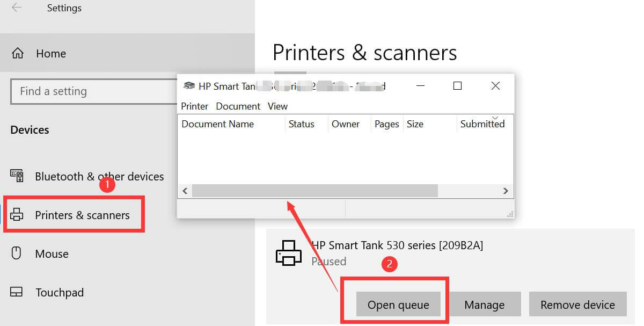Sort the queue by the Status column header
Image resolution: width=644 pixels, height=326 pixels.
tap(301, 124)
